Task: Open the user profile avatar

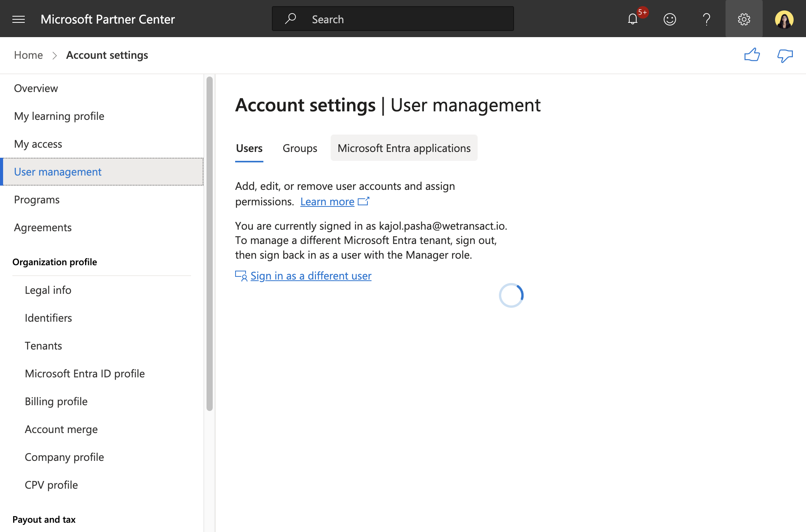Action: coord(784,19)
